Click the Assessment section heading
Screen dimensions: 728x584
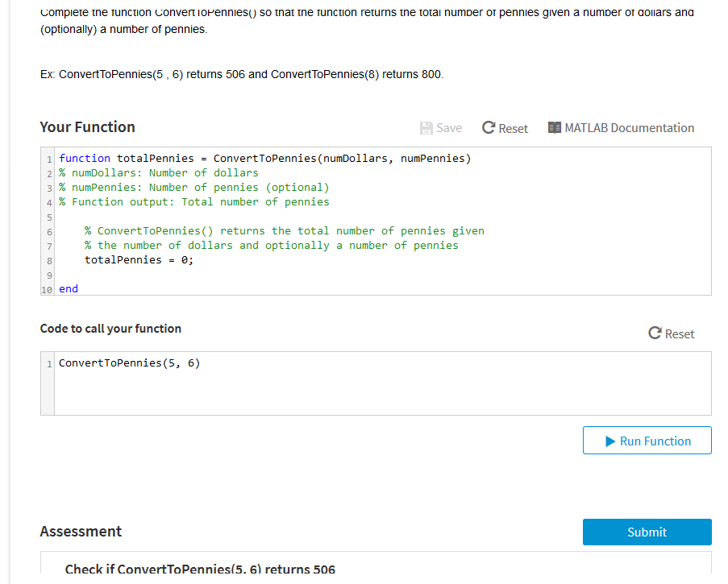point(81,532)
